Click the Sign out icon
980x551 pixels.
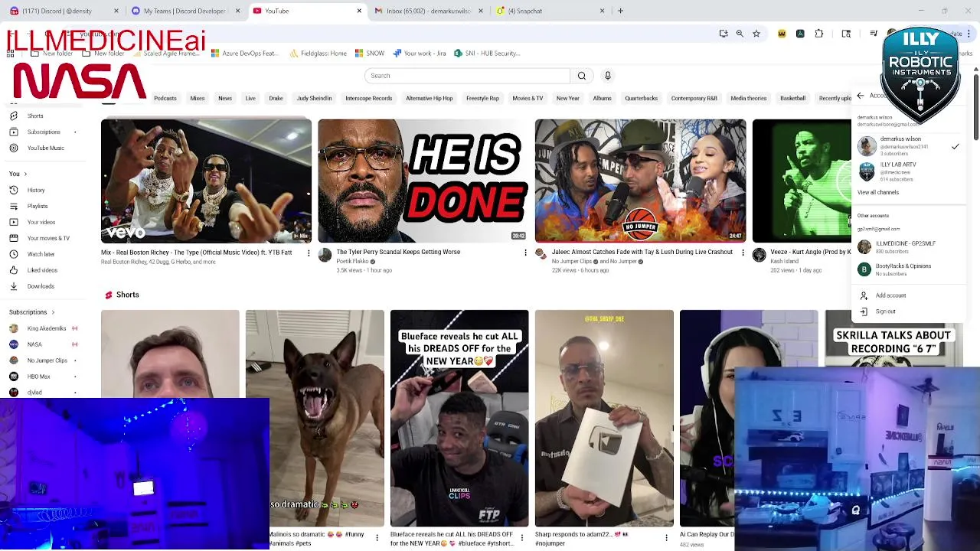[x=864, y=311]
